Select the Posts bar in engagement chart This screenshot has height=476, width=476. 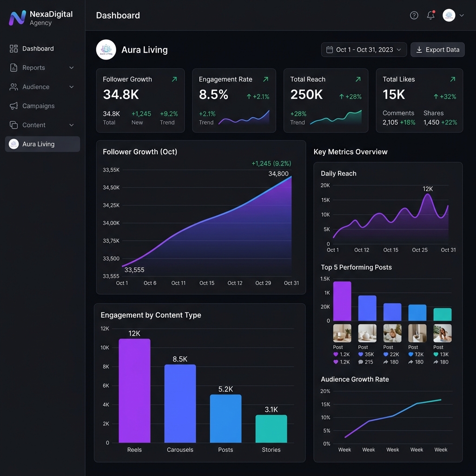point(225,419)
